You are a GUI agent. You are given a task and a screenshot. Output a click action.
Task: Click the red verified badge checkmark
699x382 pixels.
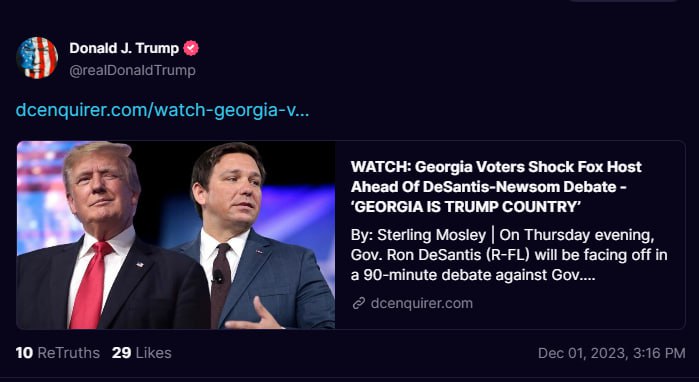191,48
